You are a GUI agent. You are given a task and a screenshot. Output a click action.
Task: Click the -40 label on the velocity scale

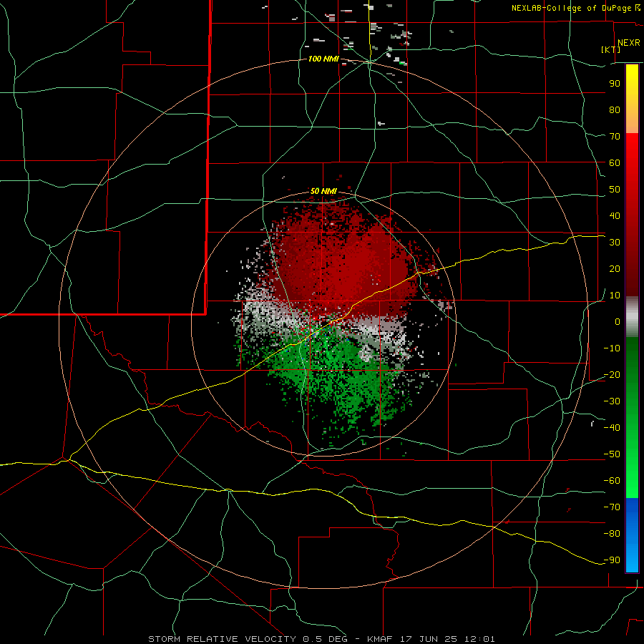coord(612,428)
